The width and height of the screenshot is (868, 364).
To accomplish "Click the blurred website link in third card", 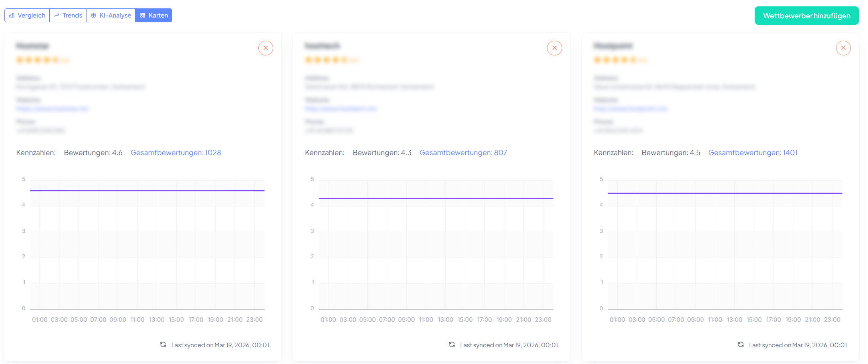I will [630, 108].
